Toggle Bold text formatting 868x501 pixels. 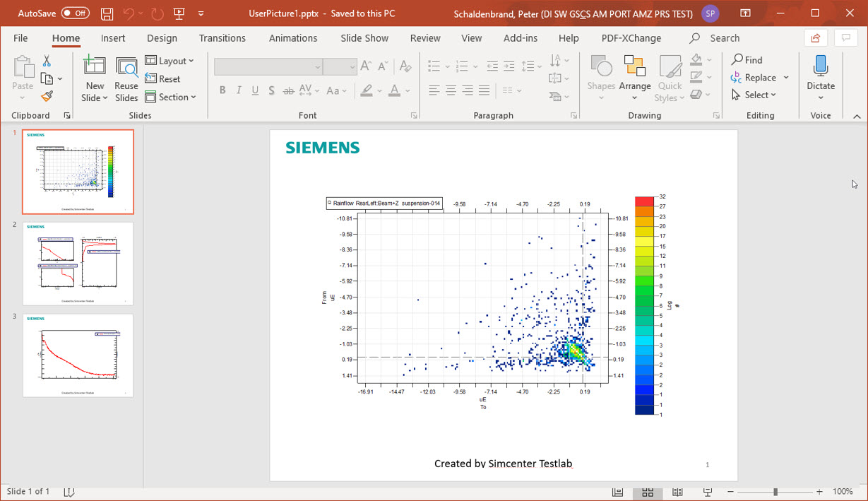click(222, 90)
